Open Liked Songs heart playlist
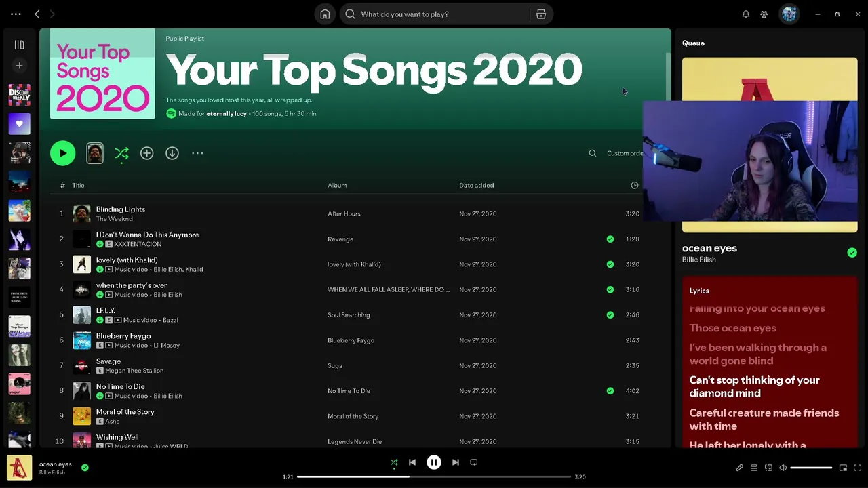This screenshot has width=868, height=488. tap(19, 124)
